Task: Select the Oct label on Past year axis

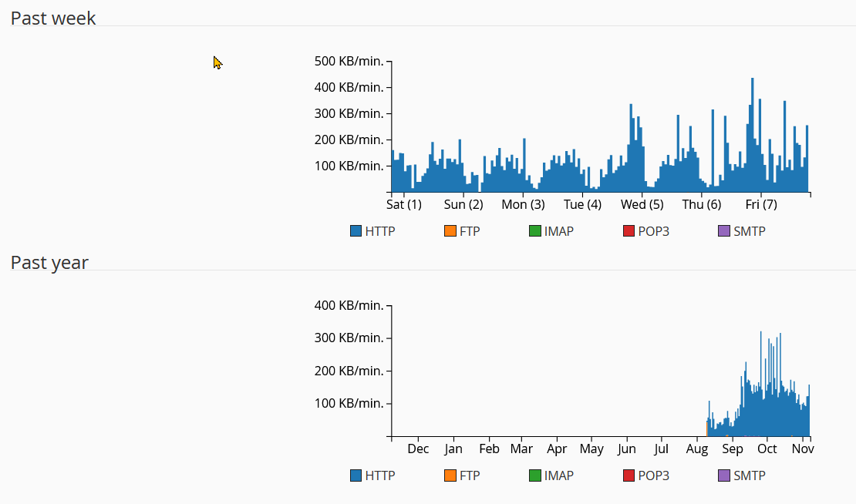Action: (767, 449)
